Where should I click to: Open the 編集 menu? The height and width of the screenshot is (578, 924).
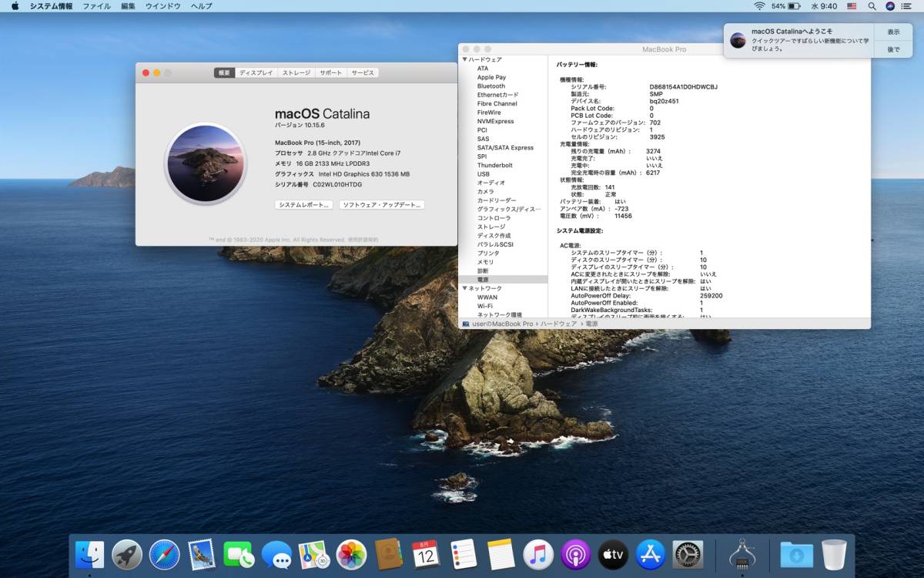coord(128,6)
